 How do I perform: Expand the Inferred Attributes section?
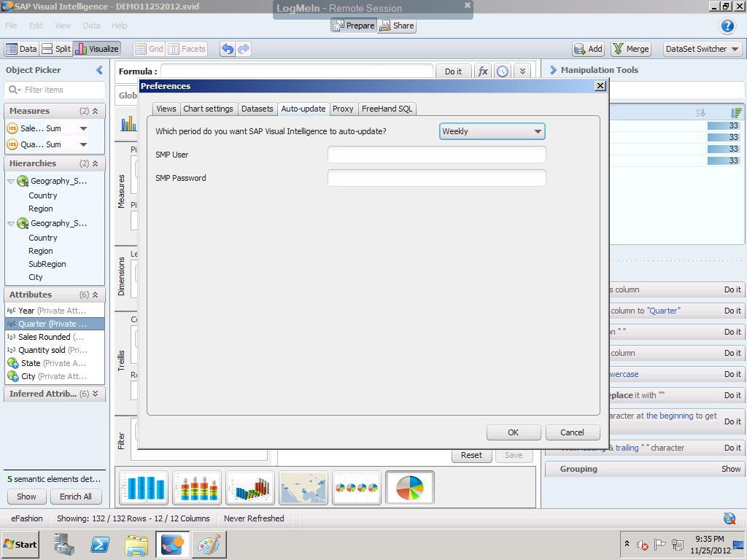96,394
